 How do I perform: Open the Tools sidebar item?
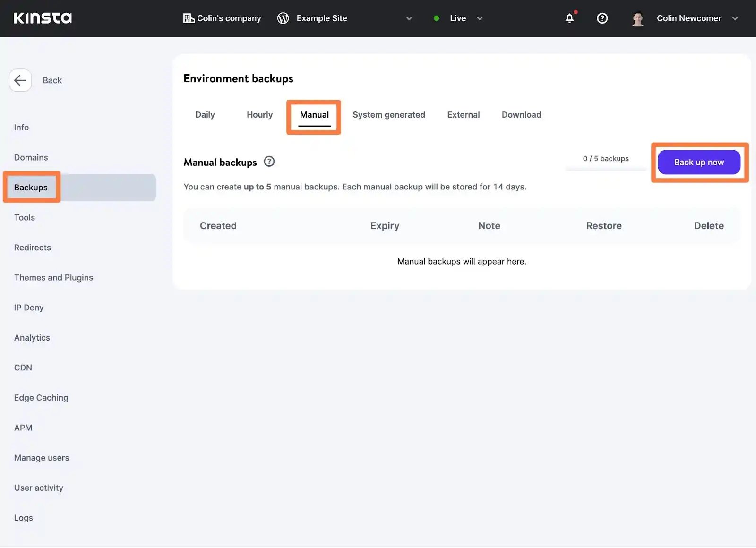25,217
